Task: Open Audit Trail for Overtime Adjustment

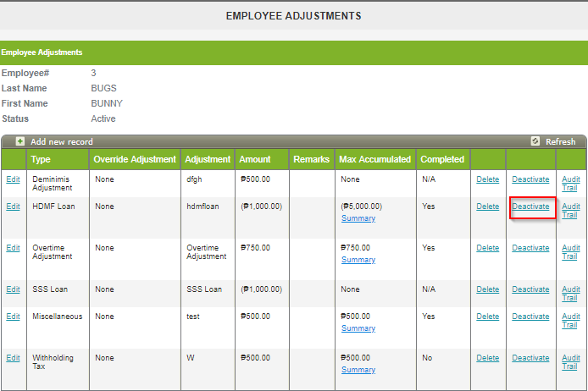Action: pos(571,252)
